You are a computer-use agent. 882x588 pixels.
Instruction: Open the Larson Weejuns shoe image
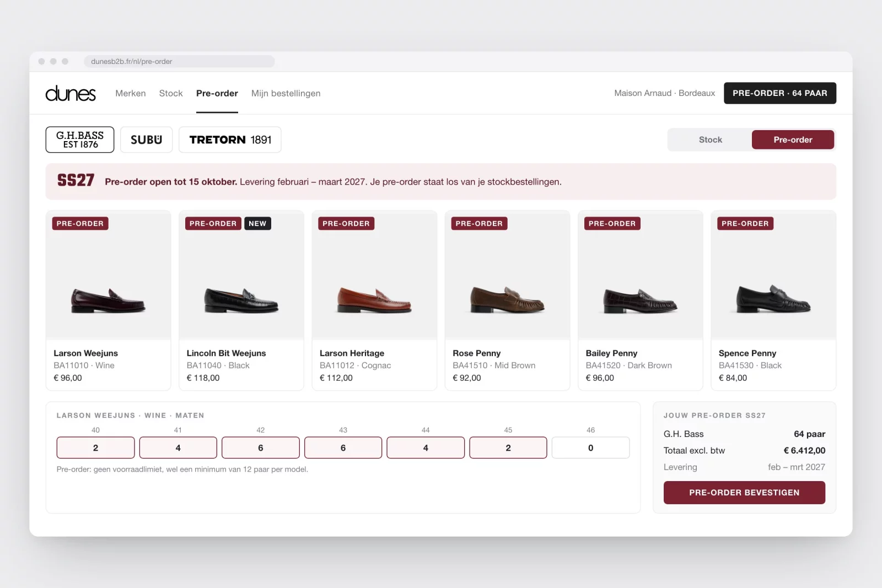coord(108,275)
